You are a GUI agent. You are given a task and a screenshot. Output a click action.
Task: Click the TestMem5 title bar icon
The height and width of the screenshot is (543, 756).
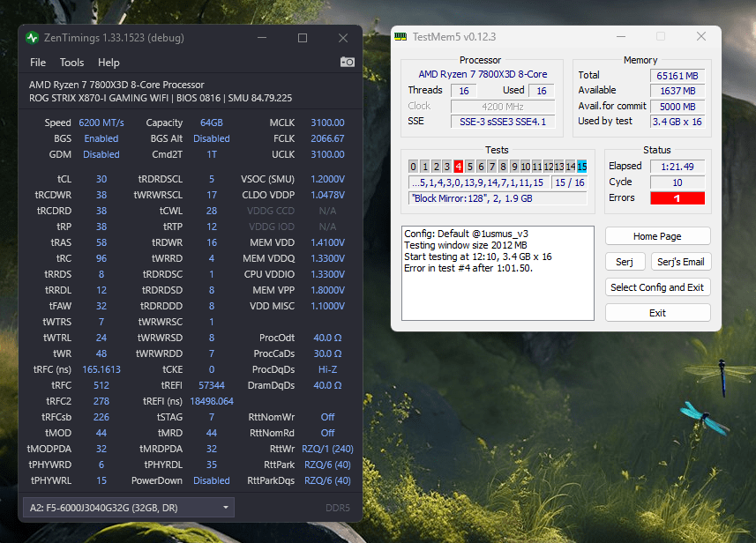pyautogui.click(x=400, y=37)
